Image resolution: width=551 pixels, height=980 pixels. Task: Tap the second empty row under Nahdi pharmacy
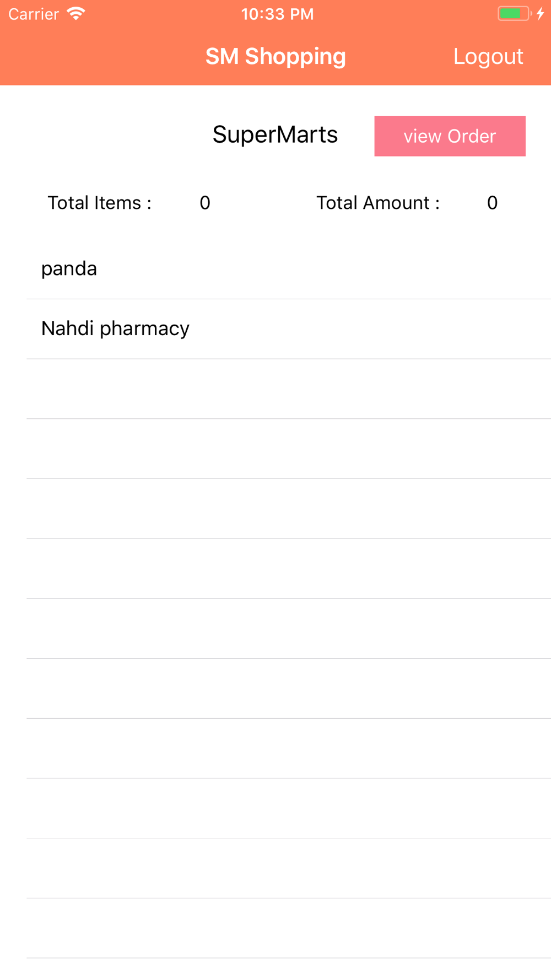(275, 449)
